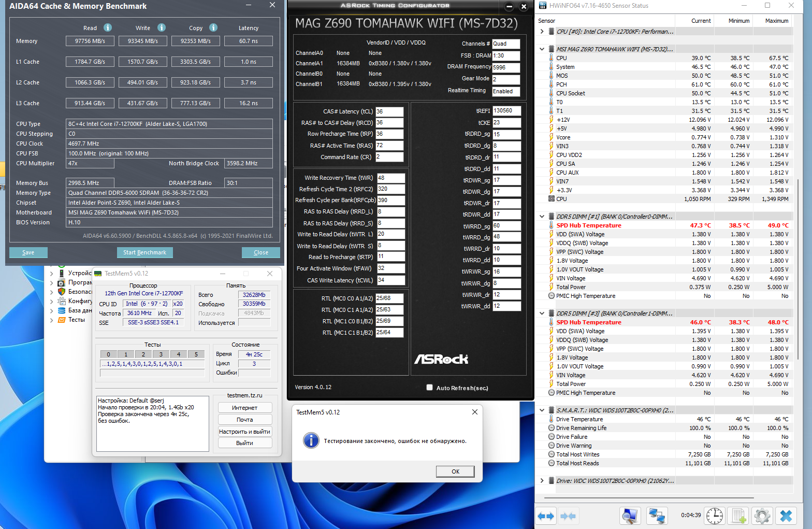Click the Channels # field showing Quad
The height and width of the screenshot is (529, 812).
click(x=506, y=44)
